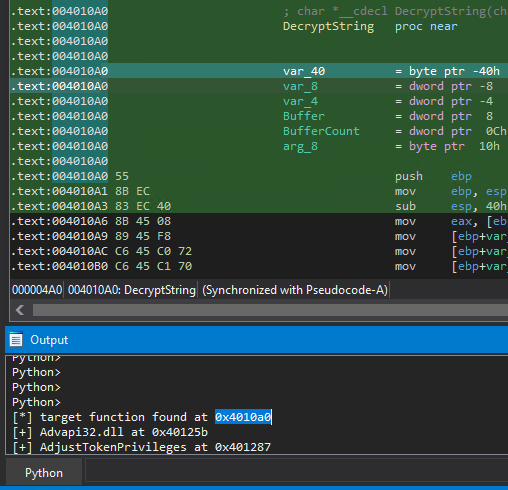Click the 0x40125b Advapi32.dll address
The image size is (508, 490).
click(180, 432)
